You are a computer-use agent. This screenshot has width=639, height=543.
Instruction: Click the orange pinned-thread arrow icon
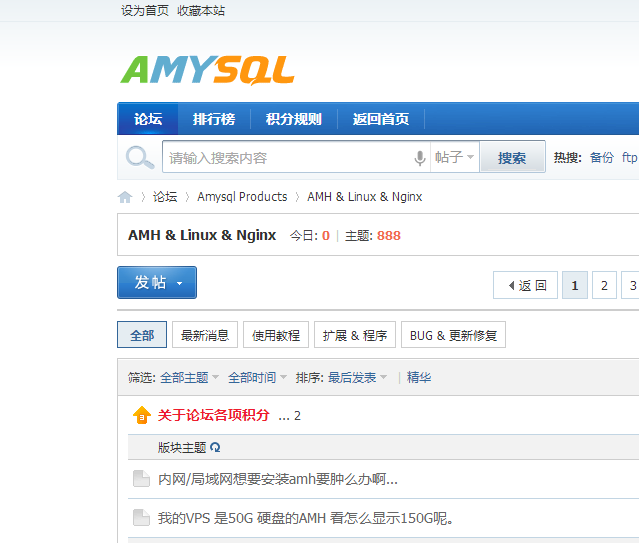(x=141, y=415)
